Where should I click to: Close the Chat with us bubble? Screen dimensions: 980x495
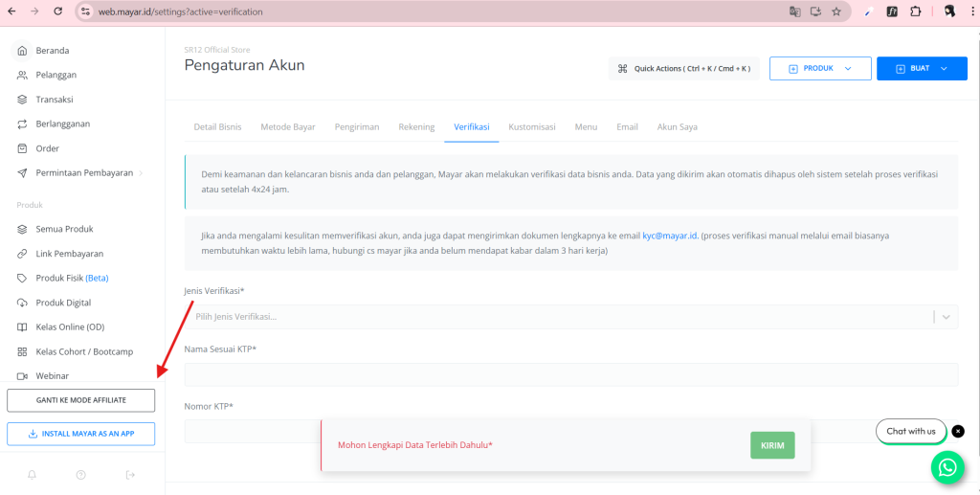tap(958, 431)
